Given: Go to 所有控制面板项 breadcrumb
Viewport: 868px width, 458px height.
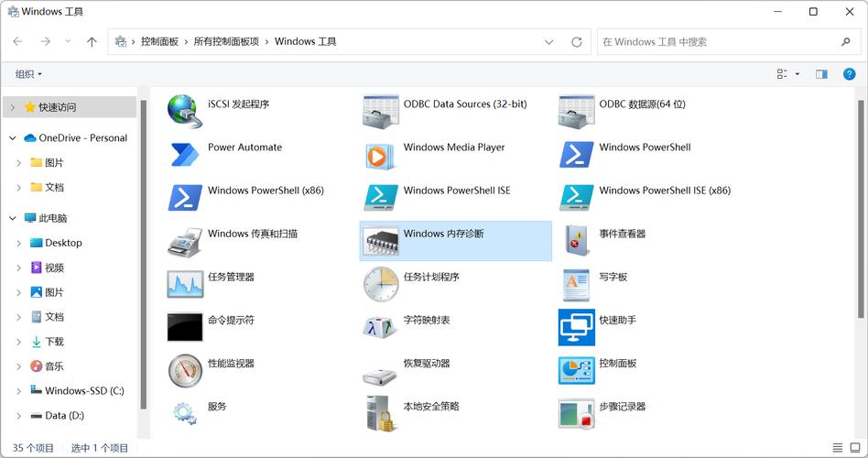Looking at the screenshot, I should (226, 41).
